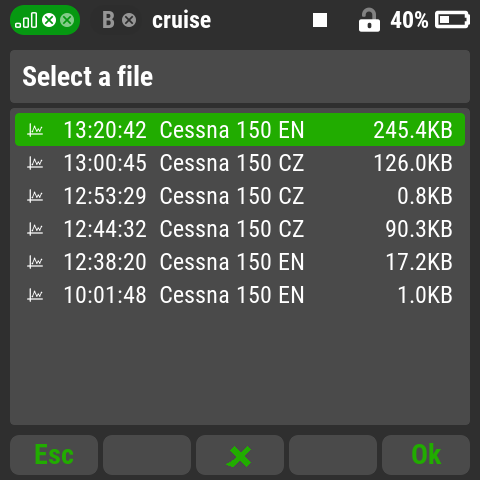
Task: Choose the 1.0KB Cessna 150 EN log
Action: click(240, 295)
